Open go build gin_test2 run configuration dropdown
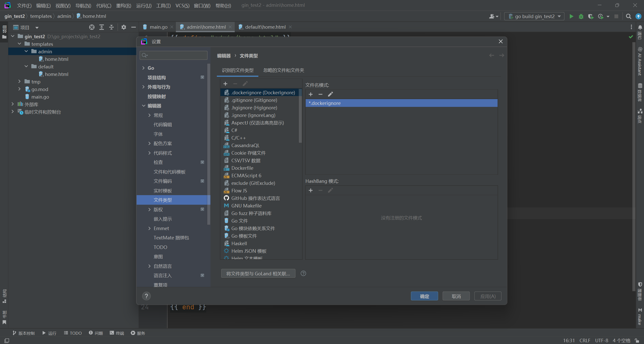644x344 pixels. (x=534, y=16)
